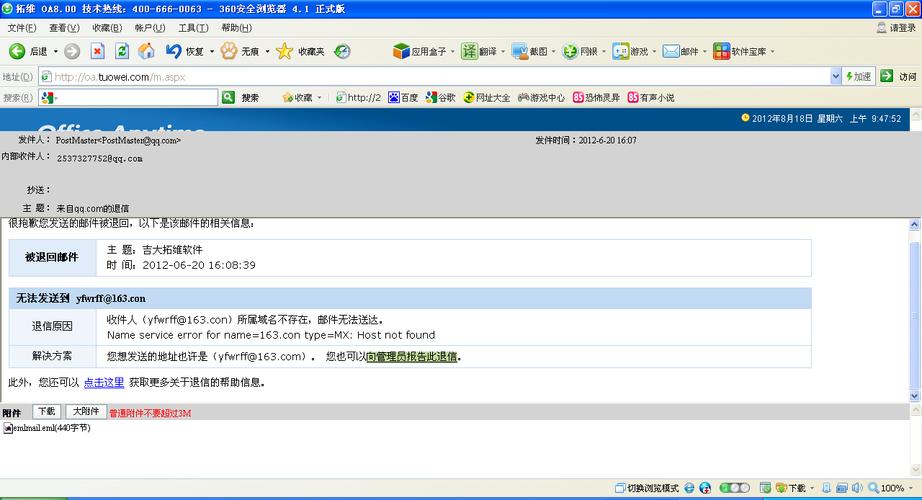Open the 恐怖灵异 bookmark

click(596, 98)
